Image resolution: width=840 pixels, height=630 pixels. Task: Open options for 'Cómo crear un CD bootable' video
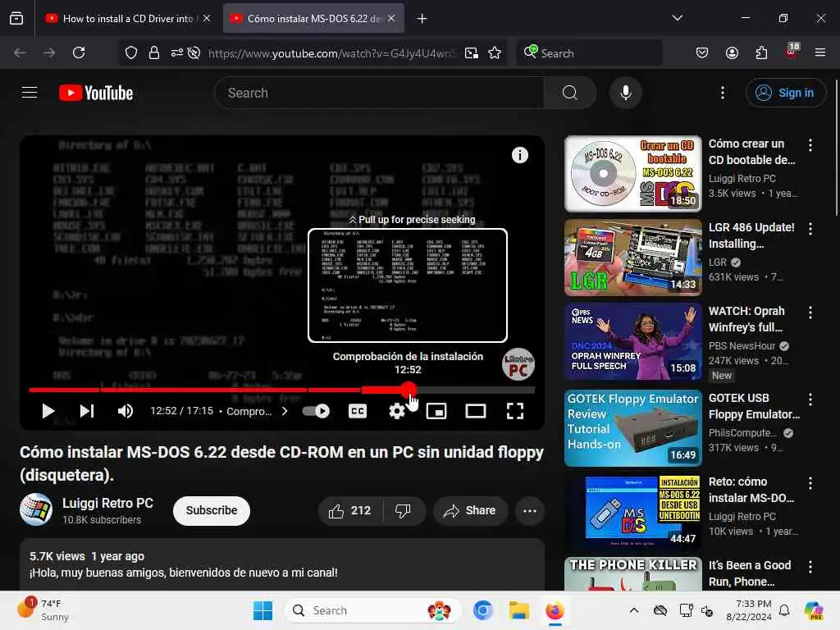tap(810, 145)
